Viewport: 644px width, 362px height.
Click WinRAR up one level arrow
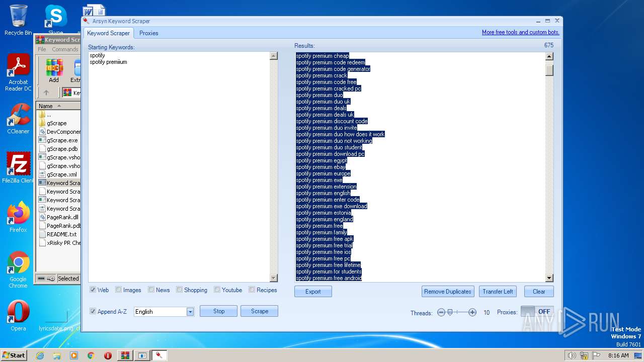[x=46, y=93]
